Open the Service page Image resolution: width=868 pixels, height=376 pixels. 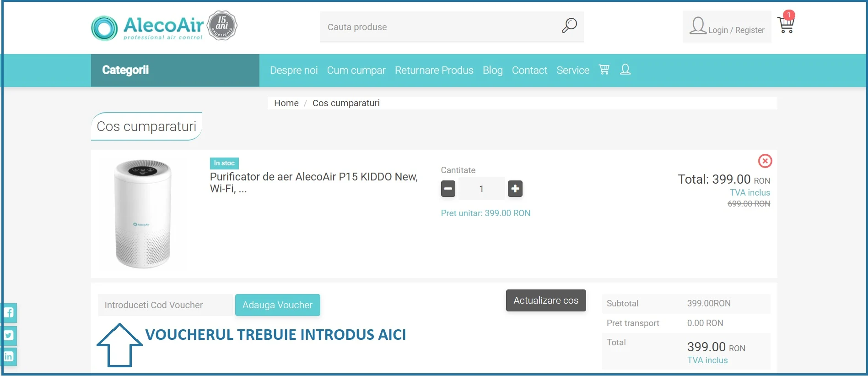[573, 70]
